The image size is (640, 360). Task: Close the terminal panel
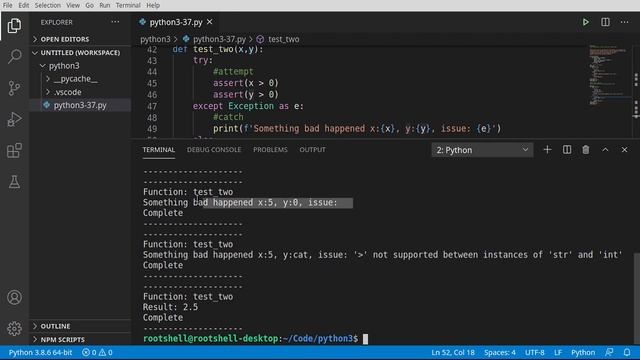[x=624, y=150]
